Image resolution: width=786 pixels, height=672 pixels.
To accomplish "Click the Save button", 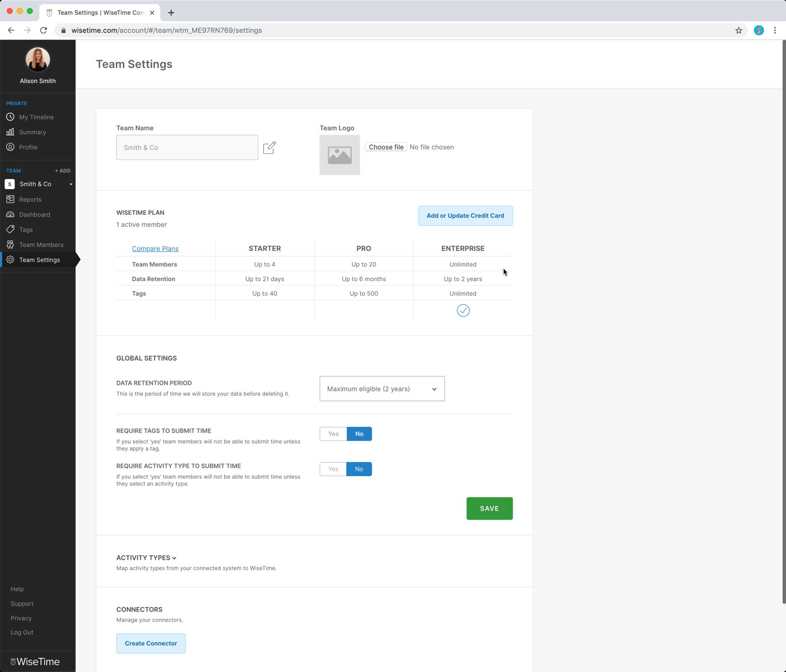I will (490, 509).
